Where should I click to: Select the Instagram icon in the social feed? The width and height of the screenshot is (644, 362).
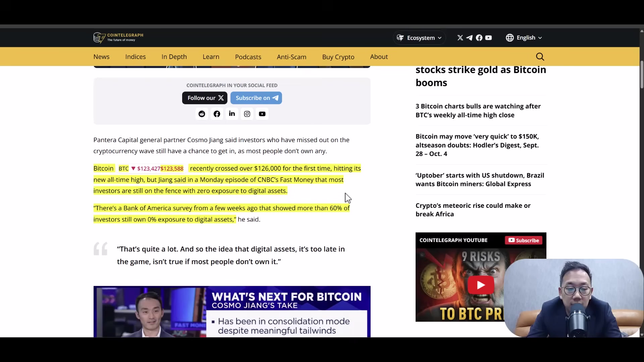(247, 114)
